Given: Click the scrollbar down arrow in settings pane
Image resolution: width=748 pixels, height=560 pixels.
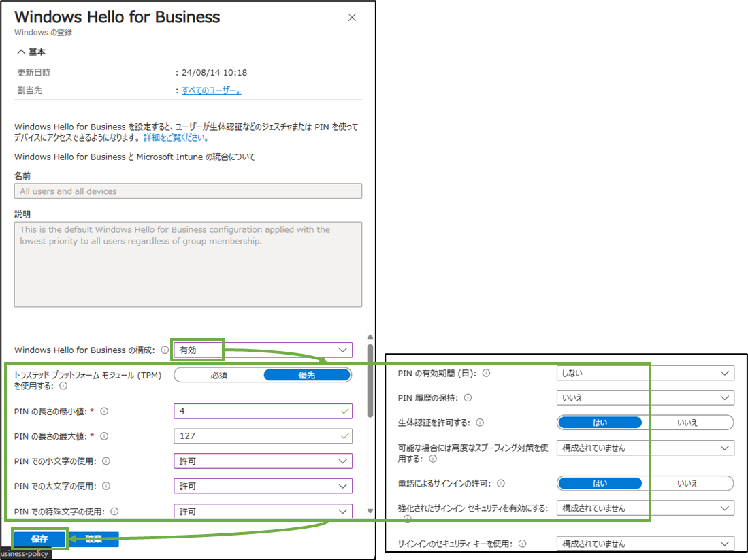Looking at the screenshot, I should 370,511.
